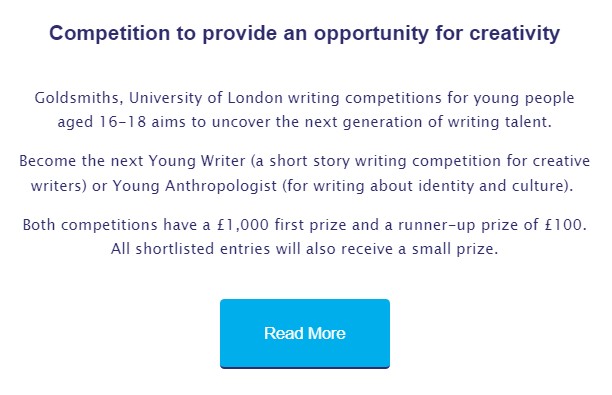Image resolution: width=612 pixels, height=395 pixels.
Task: Click the "16–18" age range text
Action: pos(122,122)
